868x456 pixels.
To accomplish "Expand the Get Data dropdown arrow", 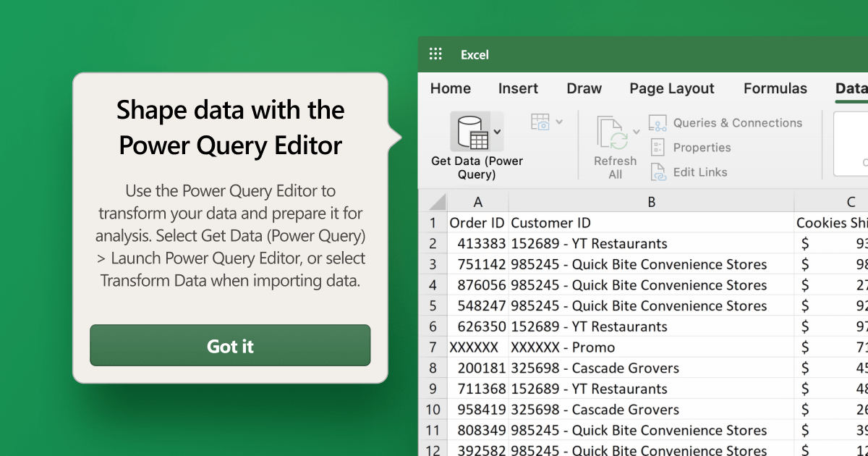I will (496, 132).
